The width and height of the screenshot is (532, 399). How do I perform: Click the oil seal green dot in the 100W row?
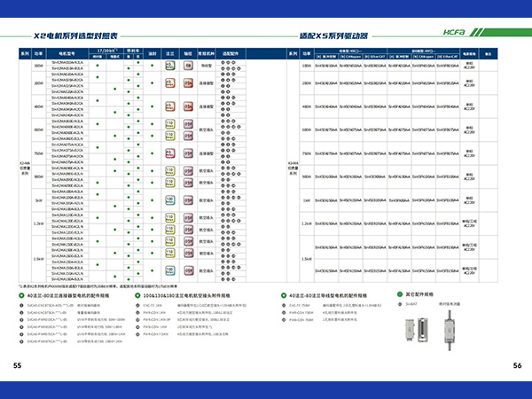coord(153,64)
